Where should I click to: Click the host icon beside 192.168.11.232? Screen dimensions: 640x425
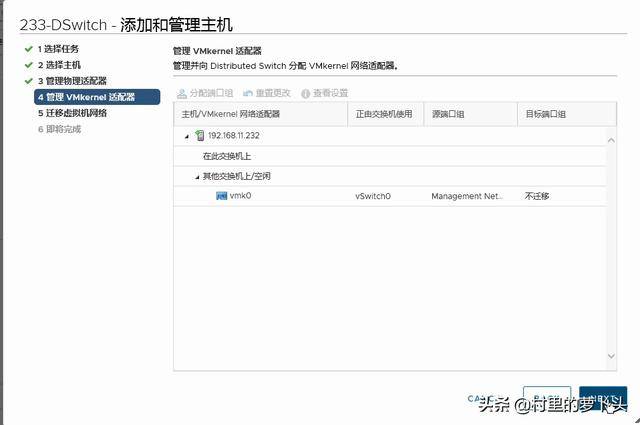pyautogui.click(x=200, y=135)
